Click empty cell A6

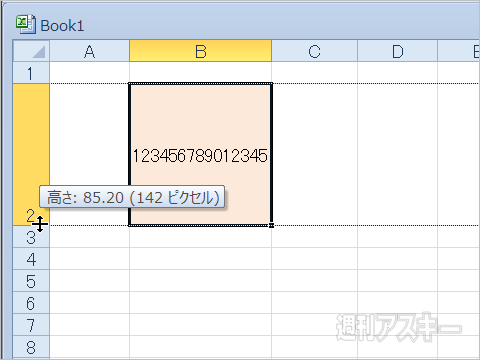(89, 303)
